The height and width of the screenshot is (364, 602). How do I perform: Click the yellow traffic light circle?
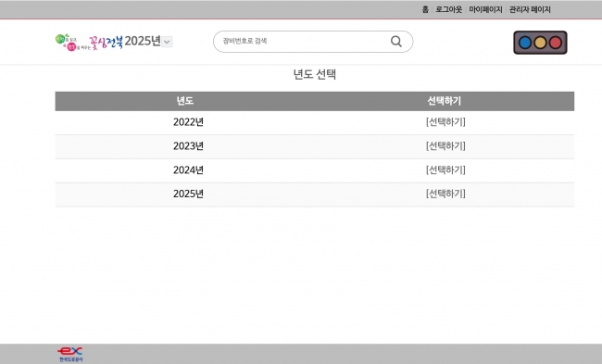click(540, 43)
